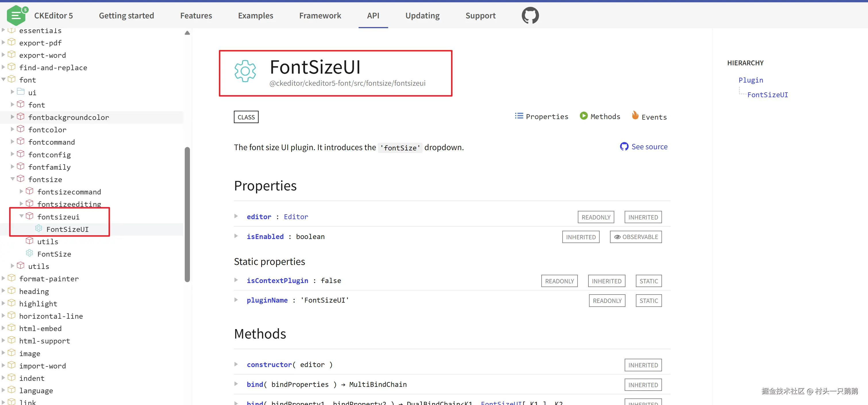Expand the isEnabled property details
Image resolution: width=868 pixels, height=405 pixels.
tap(236, 236)
